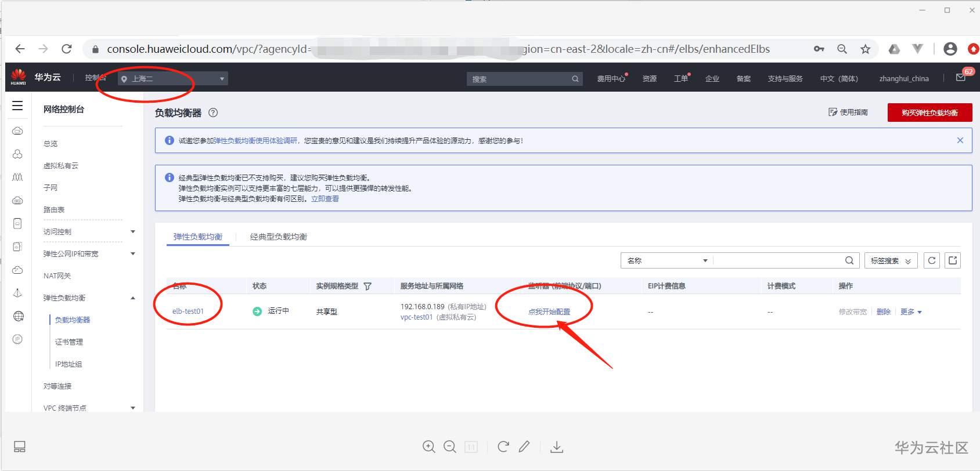The width and height of the screenshot is (980, 471).
Task: Refresh the load balancer list
Action: (932, 260)
